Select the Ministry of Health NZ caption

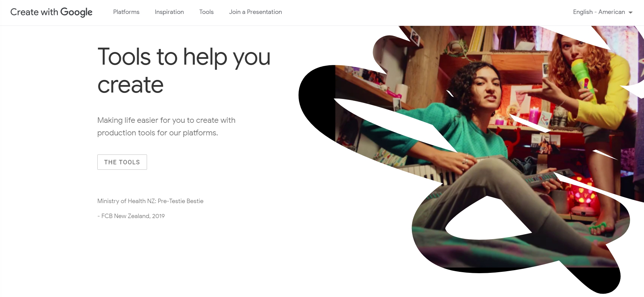click(150, 201)
